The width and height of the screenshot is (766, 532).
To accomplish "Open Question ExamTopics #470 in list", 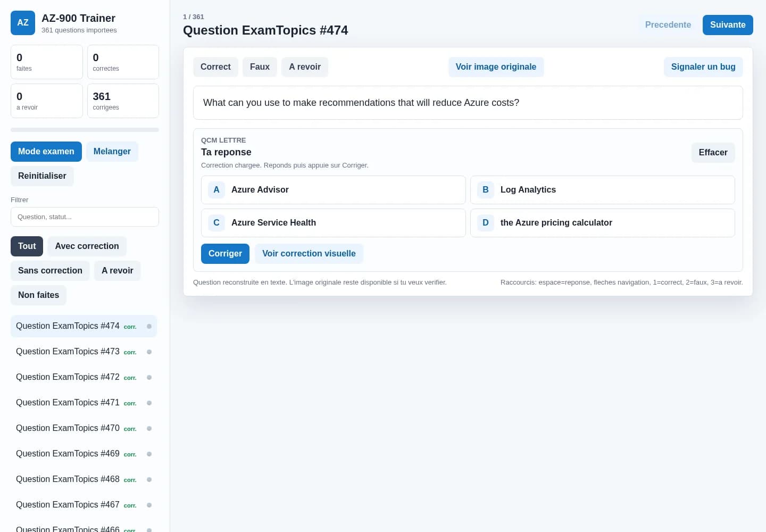I will (x=84, y=428).
